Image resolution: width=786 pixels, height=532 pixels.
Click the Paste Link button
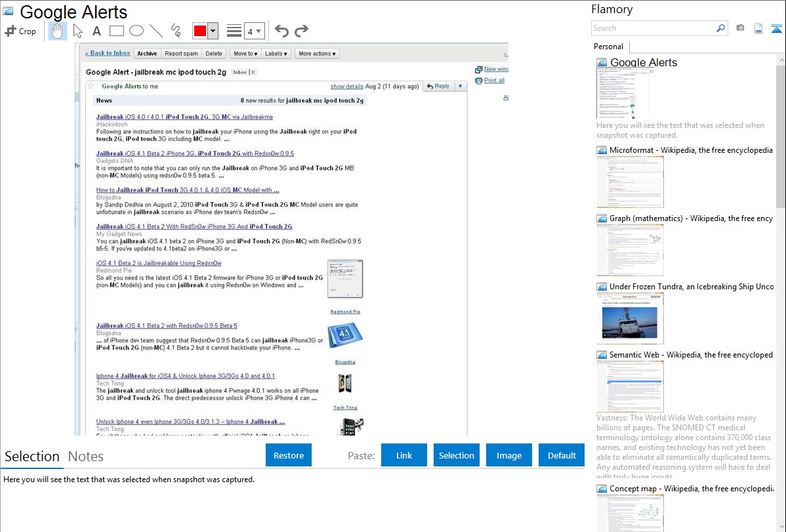click(404, 455)
